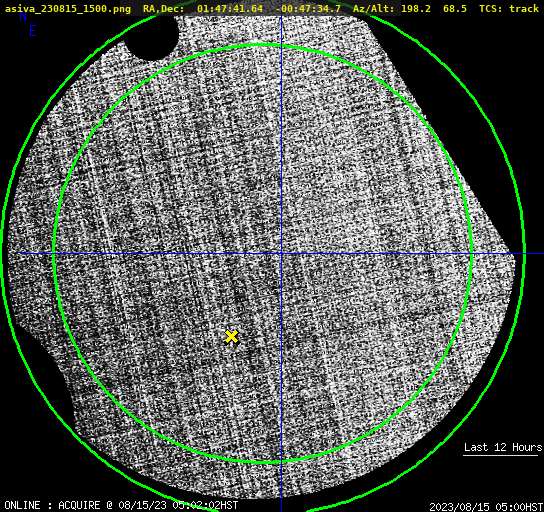Click the black circular mask at top
The height and width of the screenshot is (512, 544).
(152, 36)
